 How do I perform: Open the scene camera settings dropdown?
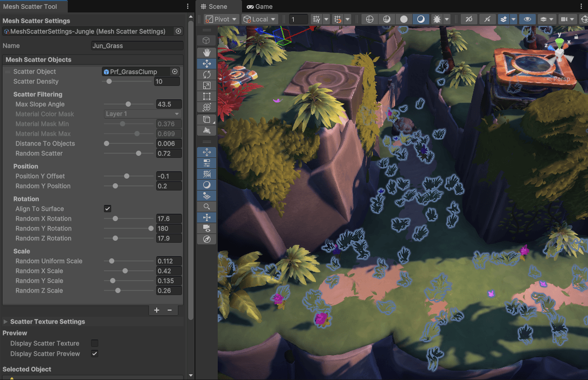(567, 19)
